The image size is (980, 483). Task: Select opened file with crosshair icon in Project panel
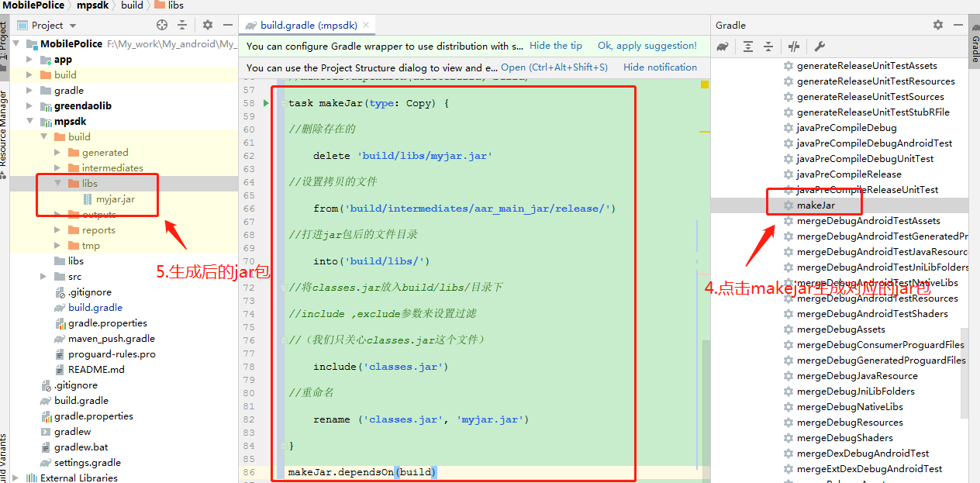click(x=161, y=25)
